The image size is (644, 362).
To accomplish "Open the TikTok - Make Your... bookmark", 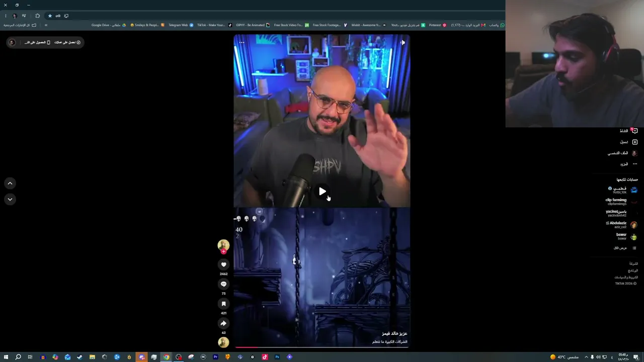I will (214, 25).
